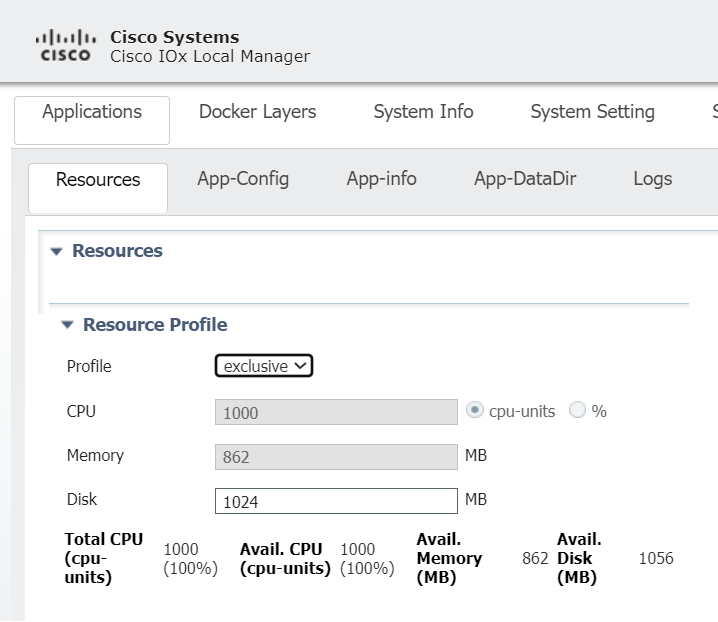Open the App-DataDir tab

pos(525,179)
